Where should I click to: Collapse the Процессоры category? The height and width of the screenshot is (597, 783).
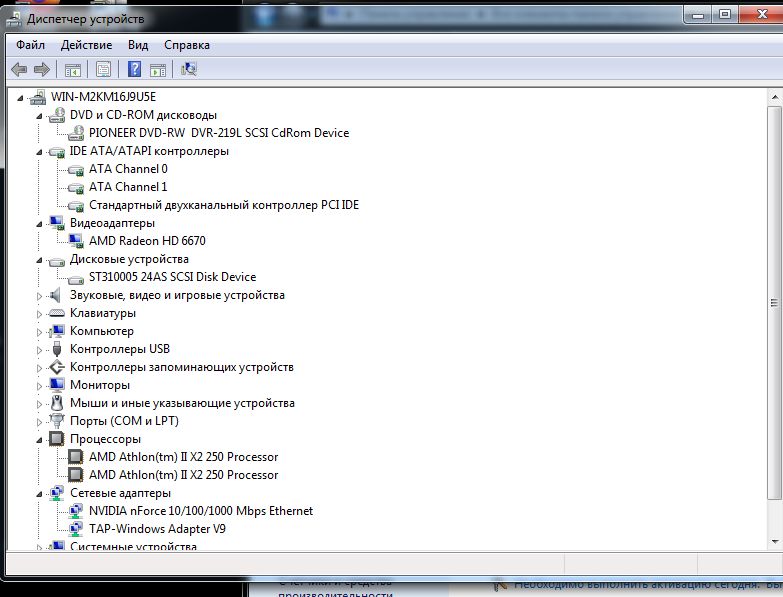click(x=39, y=440)
